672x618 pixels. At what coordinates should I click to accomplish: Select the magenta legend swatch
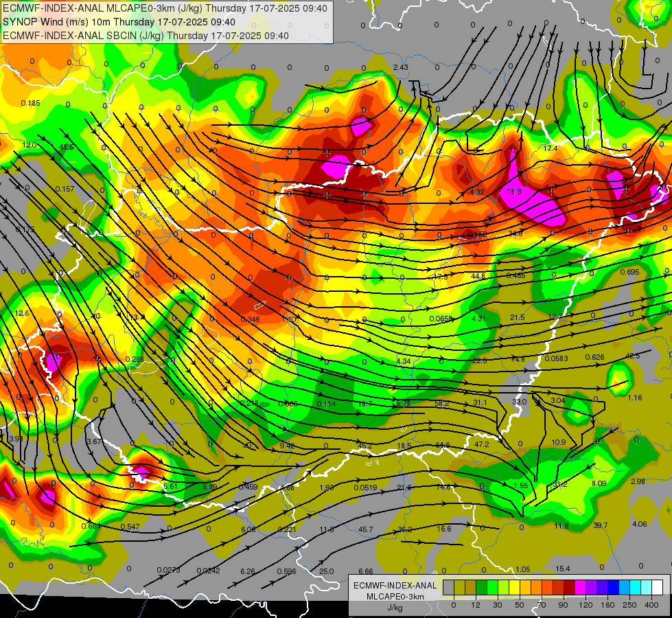click(x=581, y=587)
